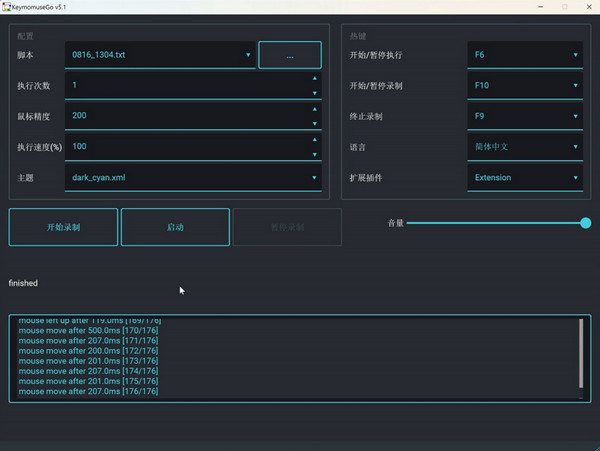Increase 执行次数 with the up arrow

pyautogui.click(x=316, y=78)
